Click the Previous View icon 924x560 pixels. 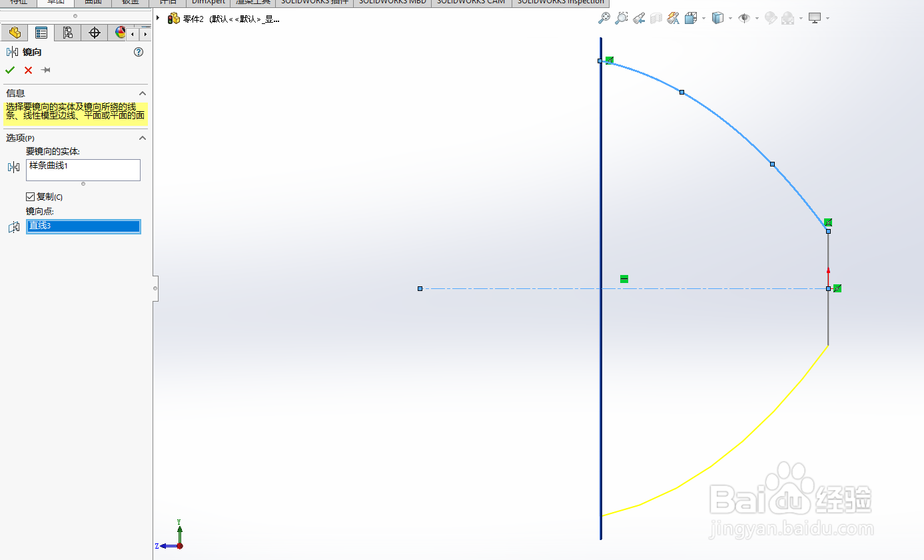coord(638,19)
